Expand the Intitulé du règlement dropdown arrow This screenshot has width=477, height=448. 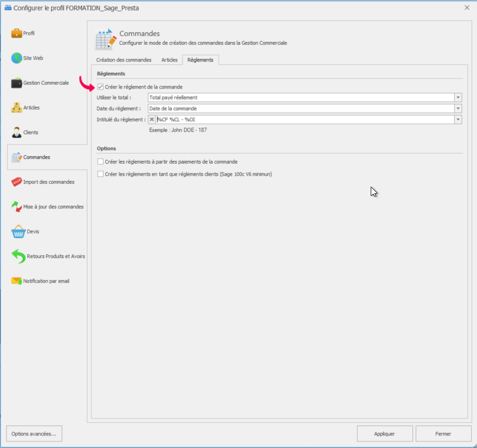click(x=458, y=120)
